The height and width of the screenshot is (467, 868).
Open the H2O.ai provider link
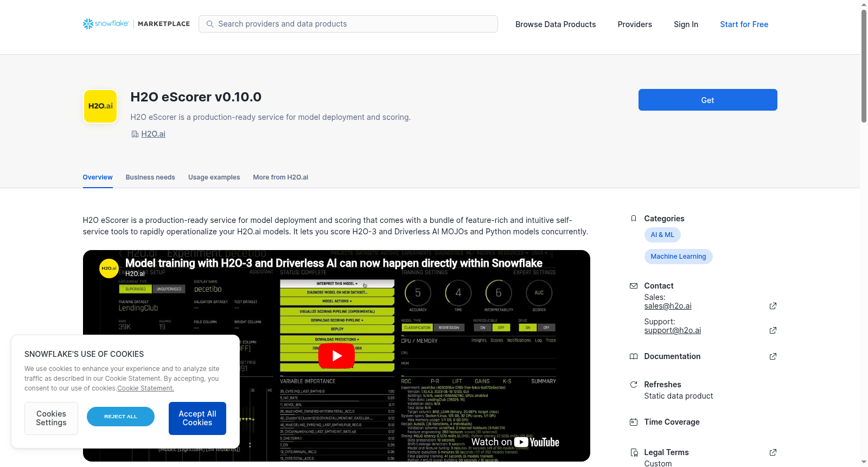click(x=154, y=134)
